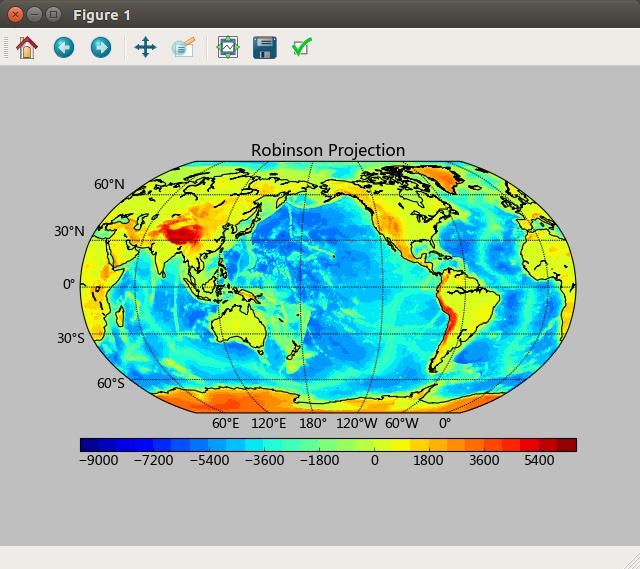This screenshot has height=569, width=640.
Task: Click the red Tibetan Plateau region on map
Action: (183, 235)
